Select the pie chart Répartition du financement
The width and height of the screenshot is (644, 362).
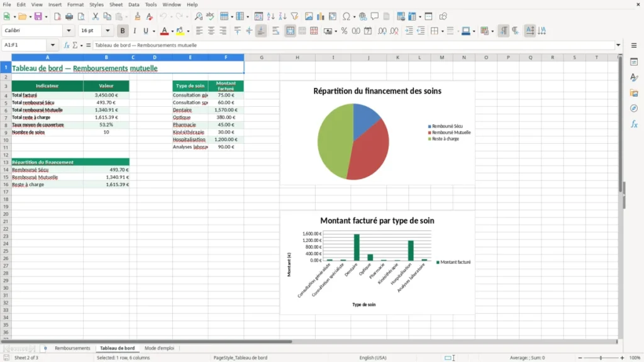[x=377, y=133]
